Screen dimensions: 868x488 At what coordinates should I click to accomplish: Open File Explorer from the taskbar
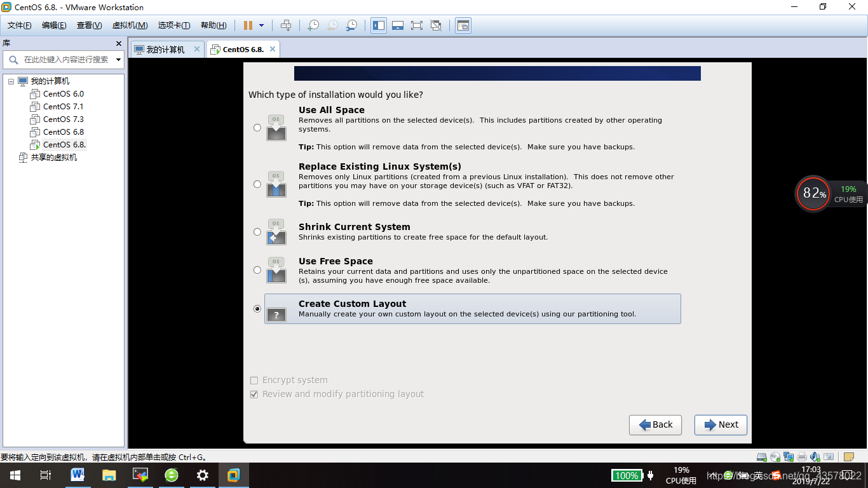[109, 475]
